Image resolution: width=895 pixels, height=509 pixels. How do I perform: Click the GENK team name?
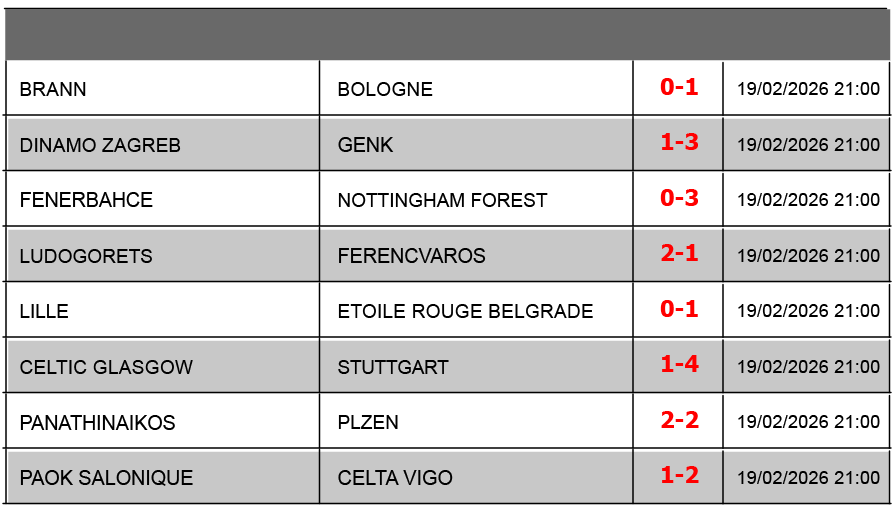(x=365, y=145)
